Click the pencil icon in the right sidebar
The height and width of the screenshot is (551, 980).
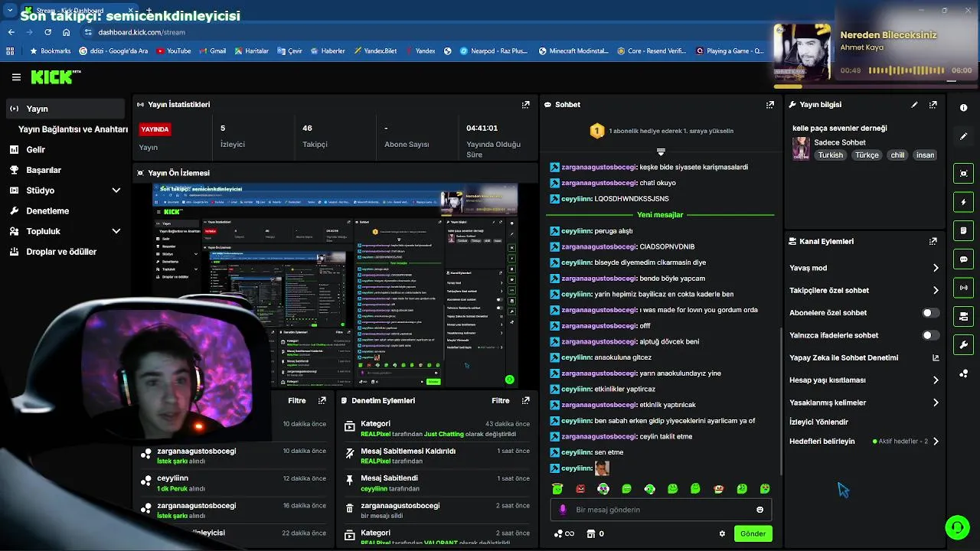(x=964, y=136)
